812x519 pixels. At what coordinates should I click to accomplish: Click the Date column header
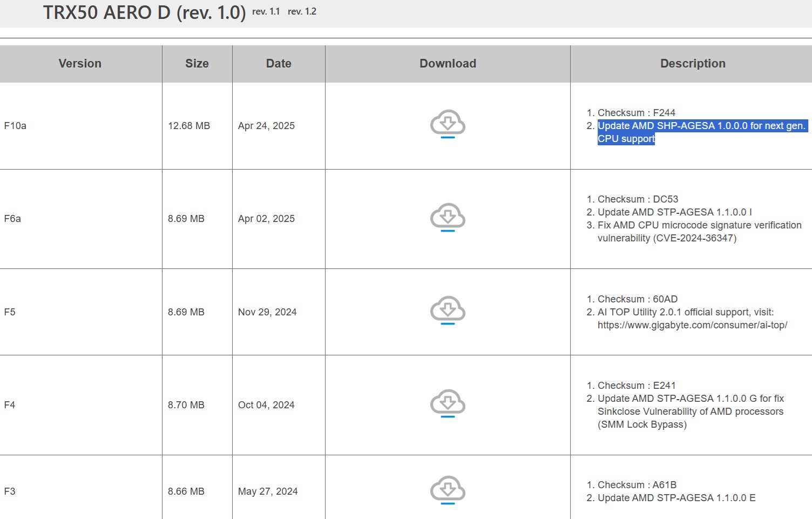tap(279, 64)
